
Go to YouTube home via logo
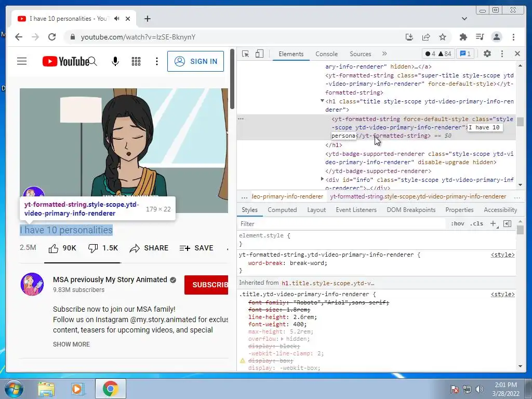pyautogui.click(x=65, y=61)
